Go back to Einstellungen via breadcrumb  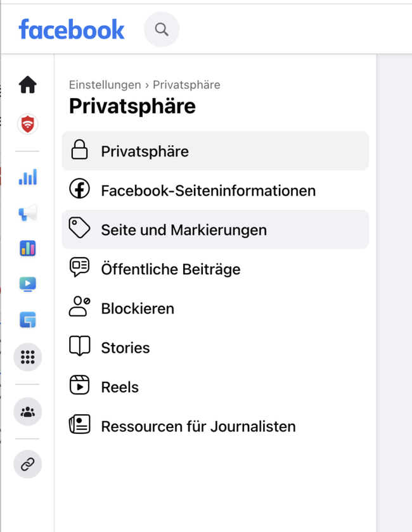[105, 85]
